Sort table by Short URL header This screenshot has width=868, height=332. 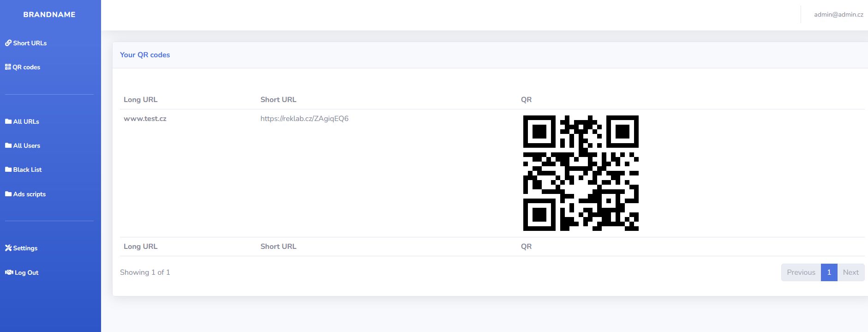tap(278, 100)
